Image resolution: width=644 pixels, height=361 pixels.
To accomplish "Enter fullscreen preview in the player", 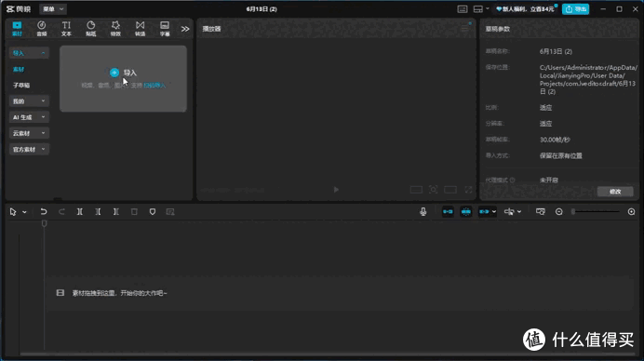I will [468, 189].
